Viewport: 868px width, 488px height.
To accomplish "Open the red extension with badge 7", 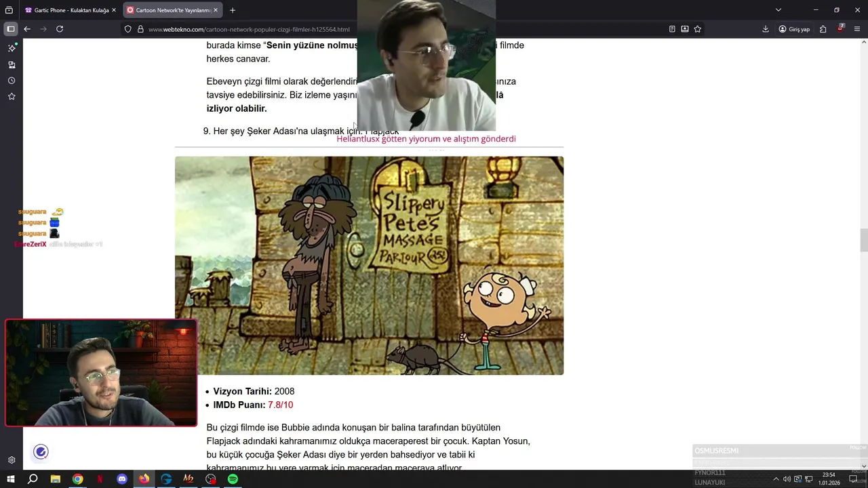I will click(841, 28).
